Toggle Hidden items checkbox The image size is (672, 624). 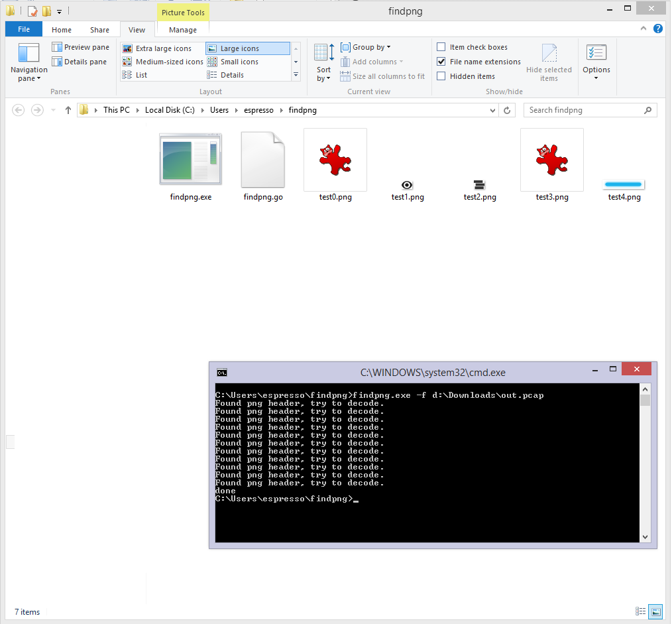pos(441,76)
